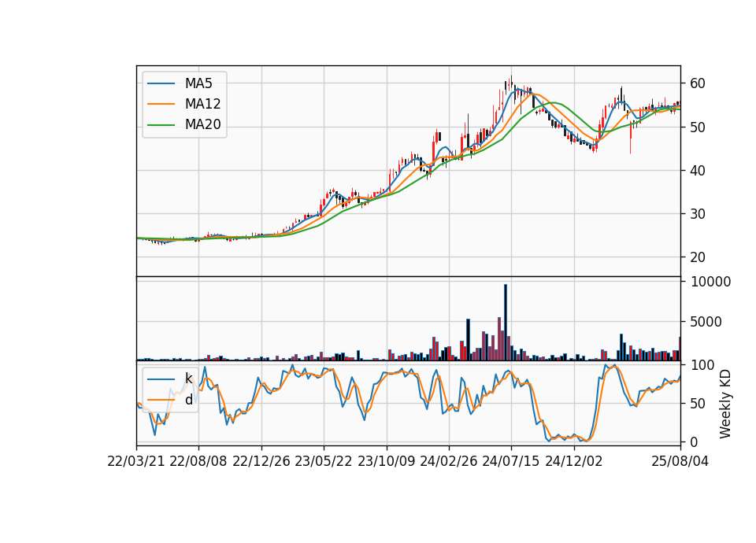Click the 22/08/08 date tick label
Viewport: 756px width, 543px height.
pyautogui.click(x=198, y=462)
